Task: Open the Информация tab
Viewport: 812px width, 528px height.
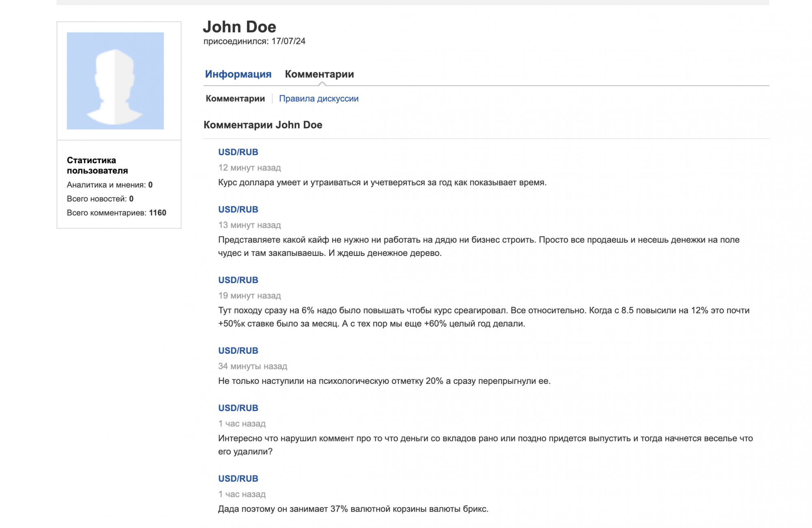Action: point(238,74)
